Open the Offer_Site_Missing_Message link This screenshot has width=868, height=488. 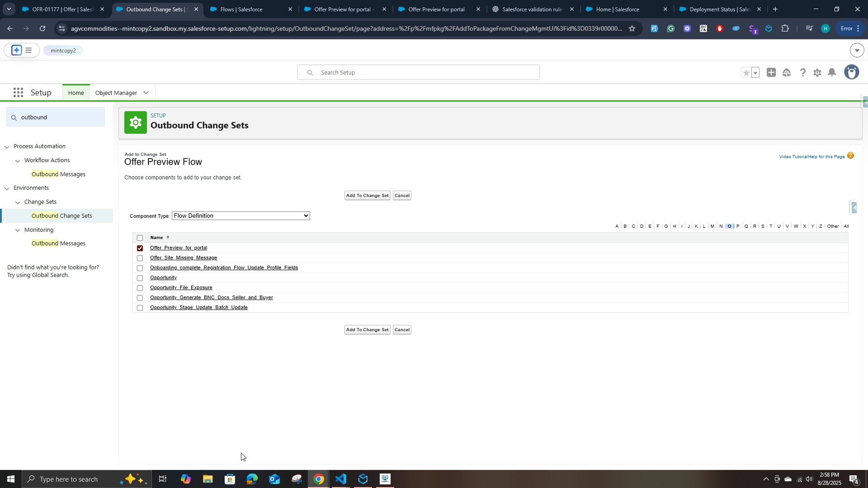184,258
